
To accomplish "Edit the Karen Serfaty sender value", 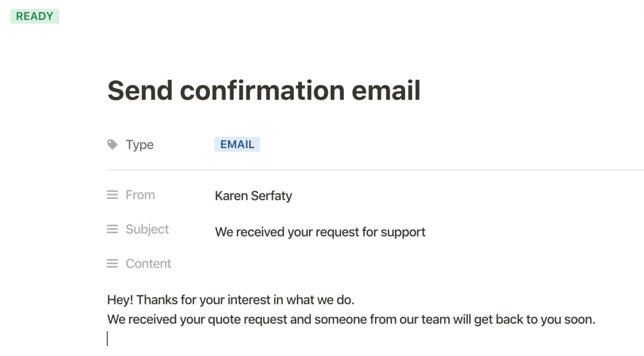I will click(x=253, y=196).
